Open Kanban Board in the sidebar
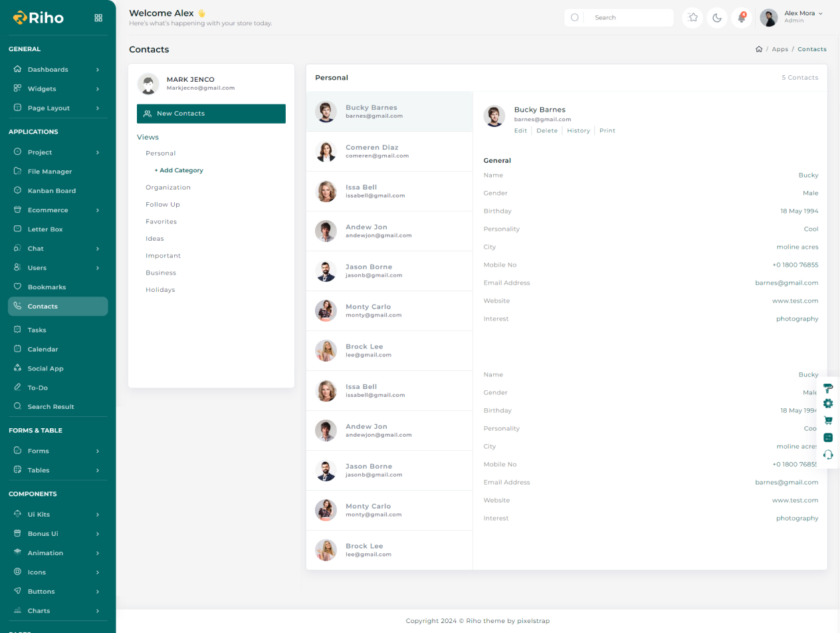 (51, 191)
